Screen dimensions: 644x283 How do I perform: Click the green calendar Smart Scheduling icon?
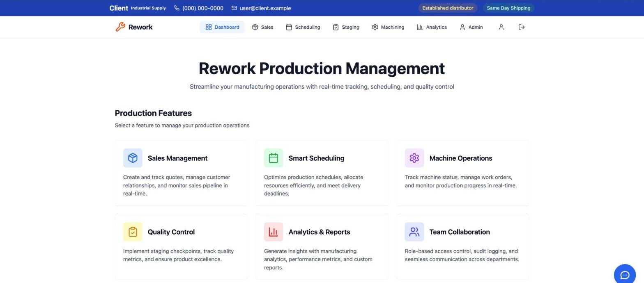click(x=274, y=158)
